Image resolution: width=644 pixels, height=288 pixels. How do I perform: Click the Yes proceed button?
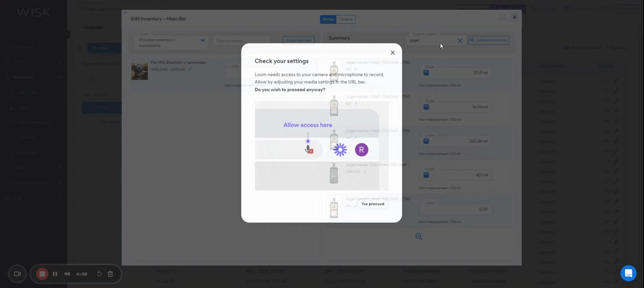pos(373,204)
